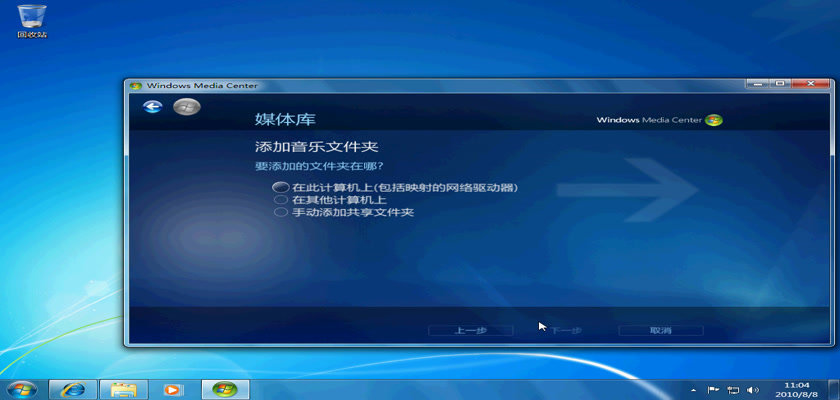Launch Internet Explorer from the taskbar
The height and width of the screenshot is (400, 840).
tap(73, 389)
